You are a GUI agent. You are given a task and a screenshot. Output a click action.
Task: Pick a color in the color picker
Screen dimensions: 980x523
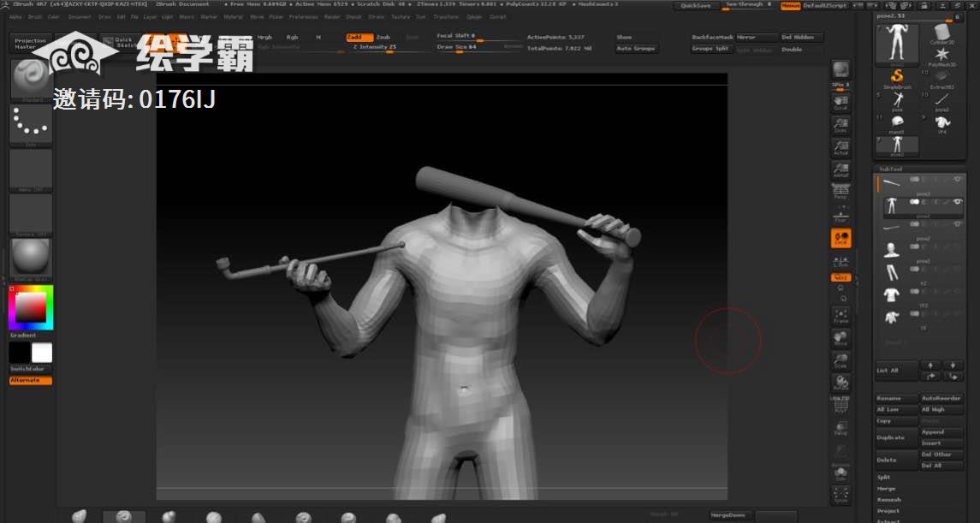click(x=31, y=307)
